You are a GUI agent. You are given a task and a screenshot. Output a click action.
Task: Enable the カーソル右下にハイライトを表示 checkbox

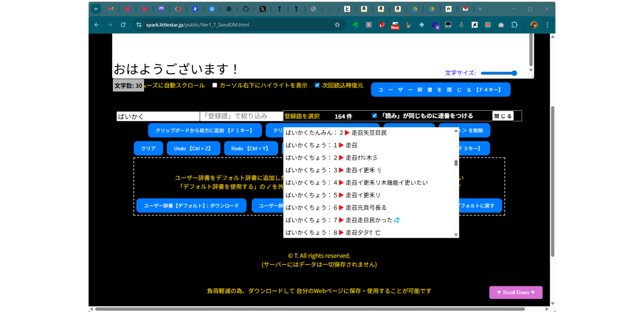(x=215, y=85)
